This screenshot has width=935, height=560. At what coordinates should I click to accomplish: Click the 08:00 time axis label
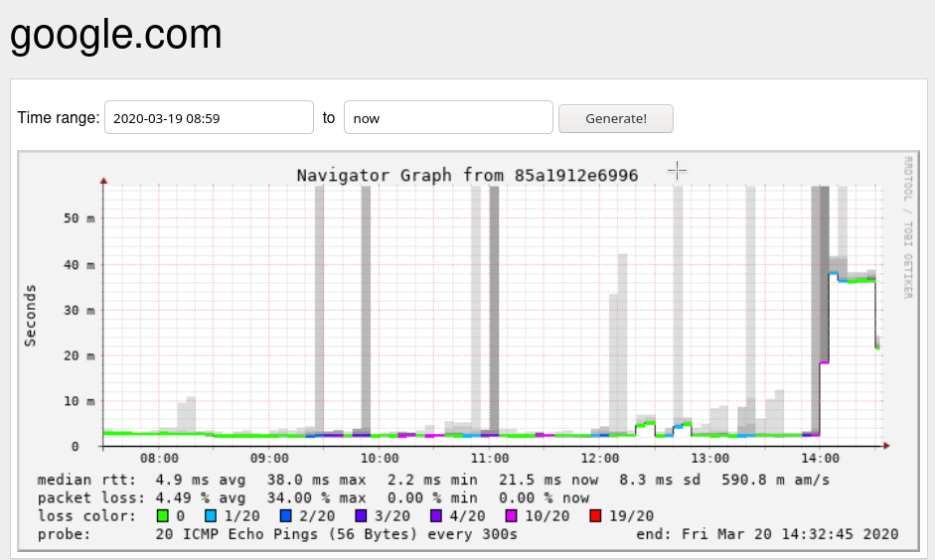coord(159,459)
